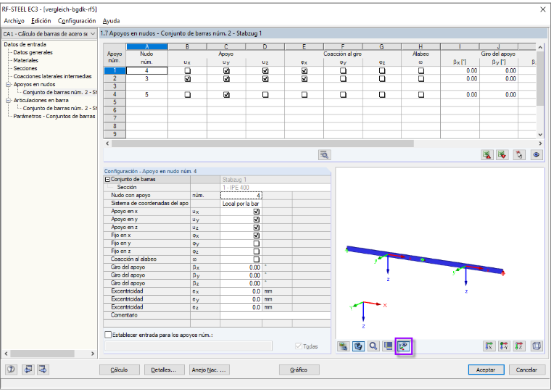Import table data from Excel
Image resolution: width=551 pixels, height=392 pixels.
pyautogui.click(x=502, y=155)
